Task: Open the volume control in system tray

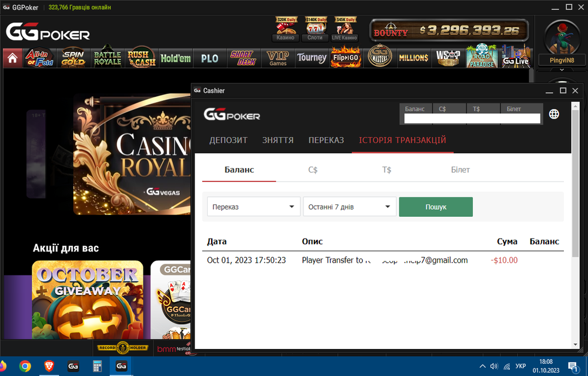Action: click(495, 366)
